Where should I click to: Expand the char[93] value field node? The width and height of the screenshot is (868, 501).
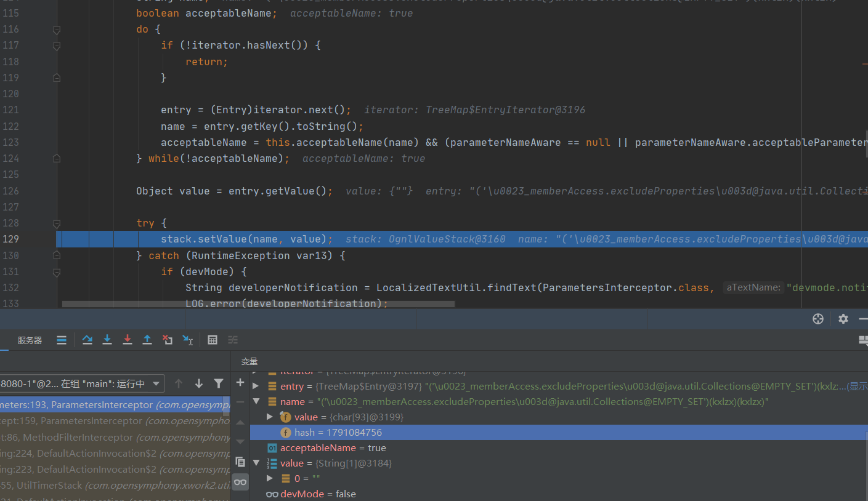tap(269, 417)
